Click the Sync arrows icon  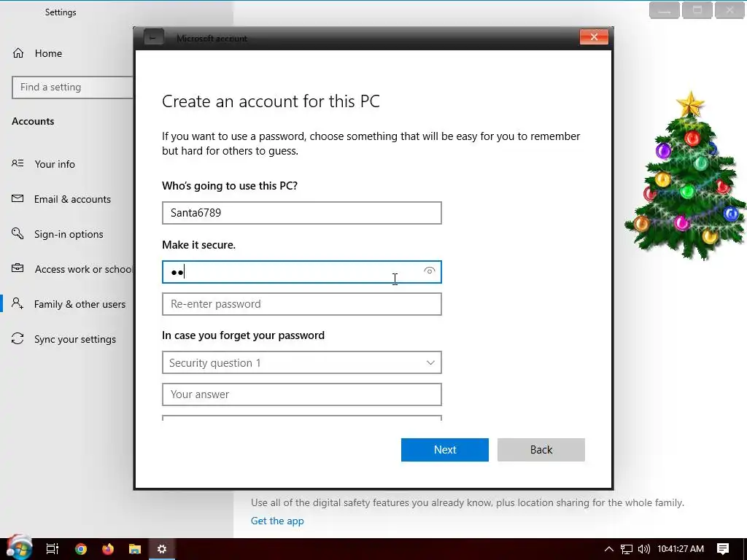[x=18, y=338]
